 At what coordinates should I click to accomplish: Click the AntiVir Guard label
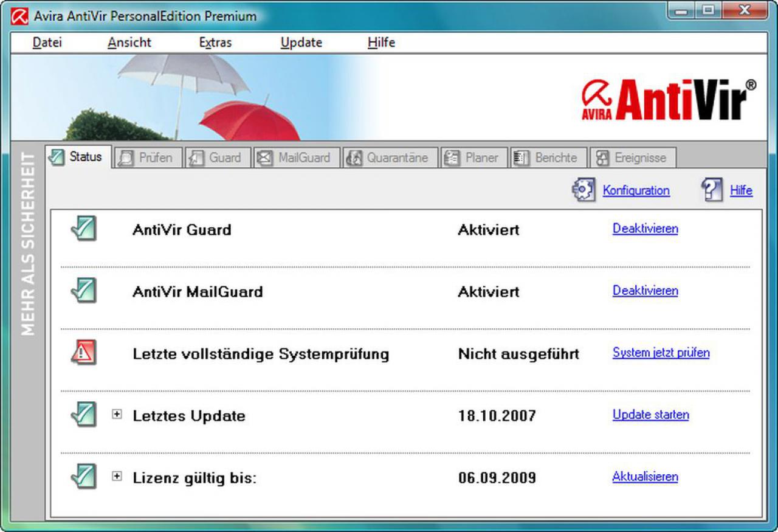182,230
